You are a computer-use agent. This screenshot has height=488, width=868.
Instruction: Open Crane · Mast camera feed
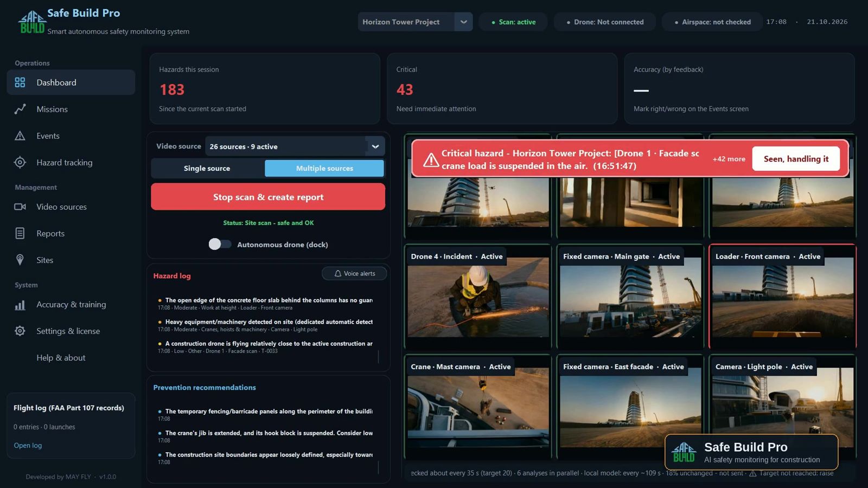pyautogui.click(x=478, y=407)
